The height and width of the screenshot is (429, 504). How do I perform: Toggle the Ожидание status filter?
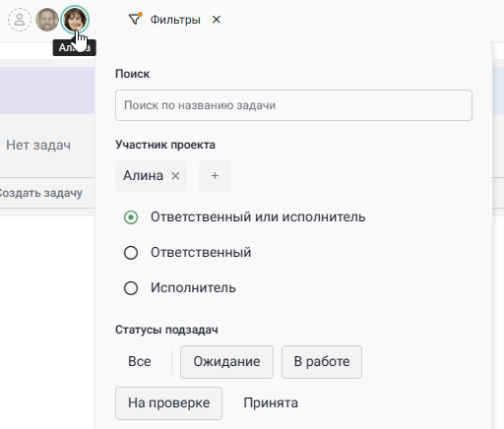[226, 361]
